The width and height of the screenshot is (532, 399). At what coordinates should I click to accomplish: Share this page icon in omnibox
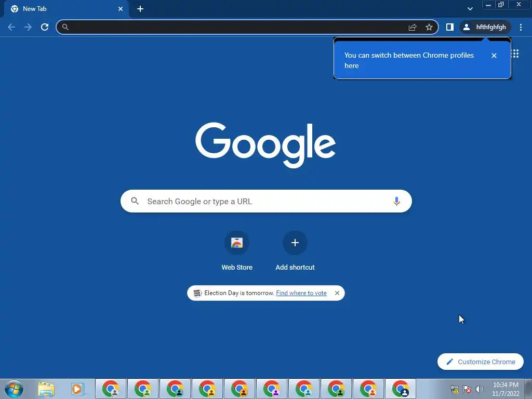click(x=412, y=27)
